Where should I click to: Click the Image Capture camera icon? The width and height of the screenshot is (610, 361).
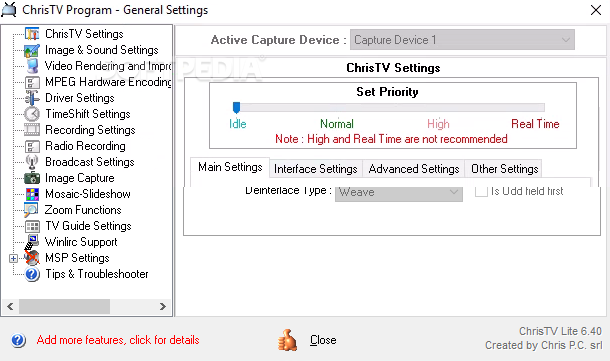32,178
